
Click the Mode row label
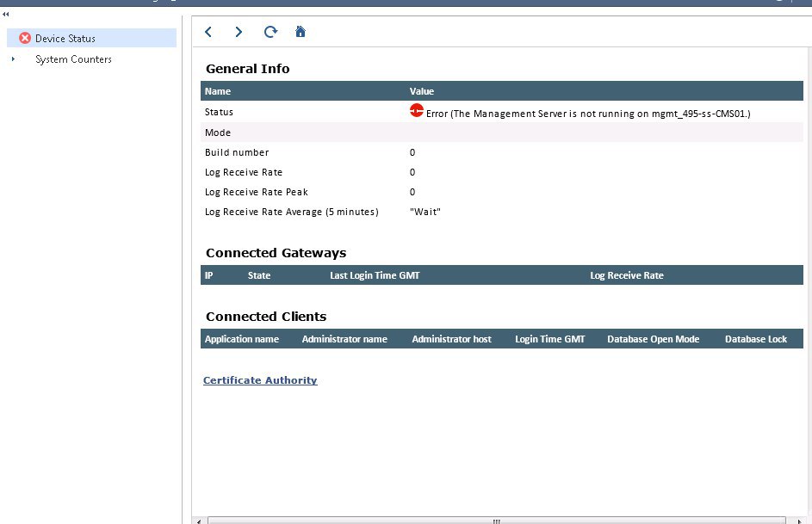click(218, 133)
